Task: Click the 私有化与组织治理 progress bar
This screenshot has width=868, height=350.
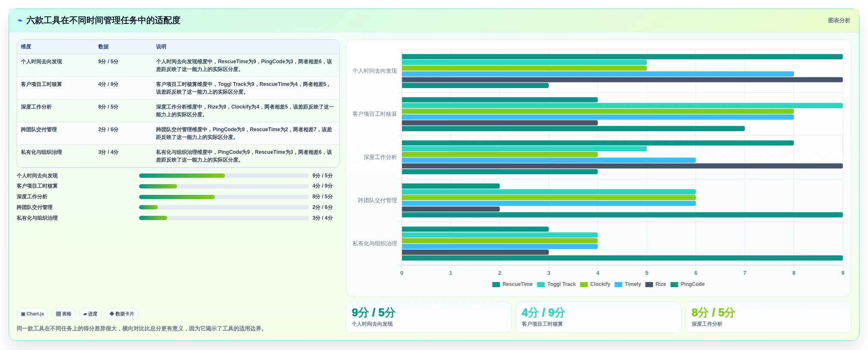Action: click(x=224, y=218)
